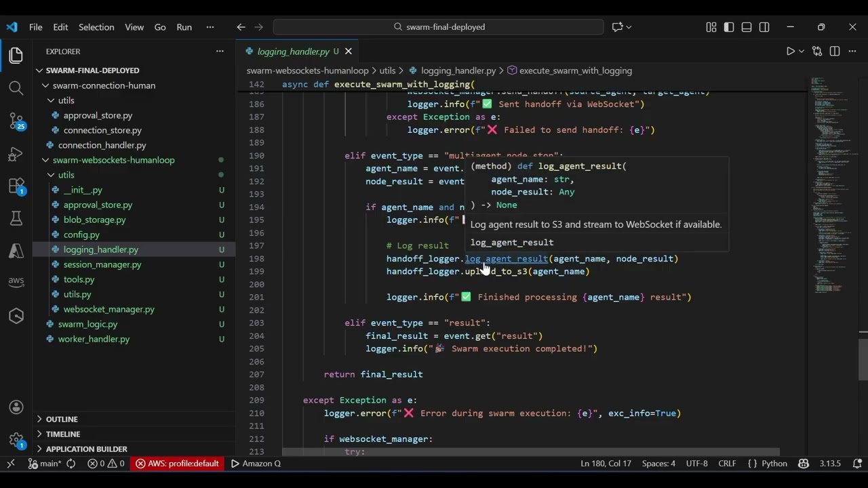
Task: Change CRLF end of line setting
Action: pos(727,464)
